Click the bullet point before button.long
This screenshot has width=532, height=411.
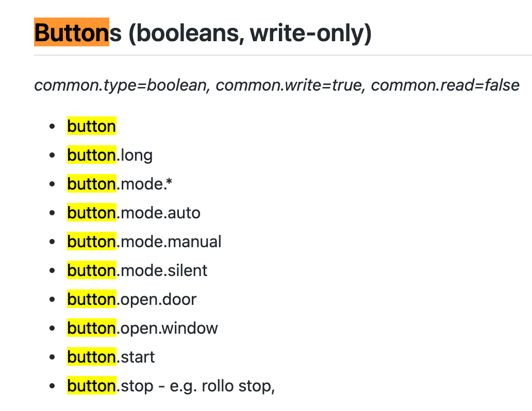(x=52, y=156)
